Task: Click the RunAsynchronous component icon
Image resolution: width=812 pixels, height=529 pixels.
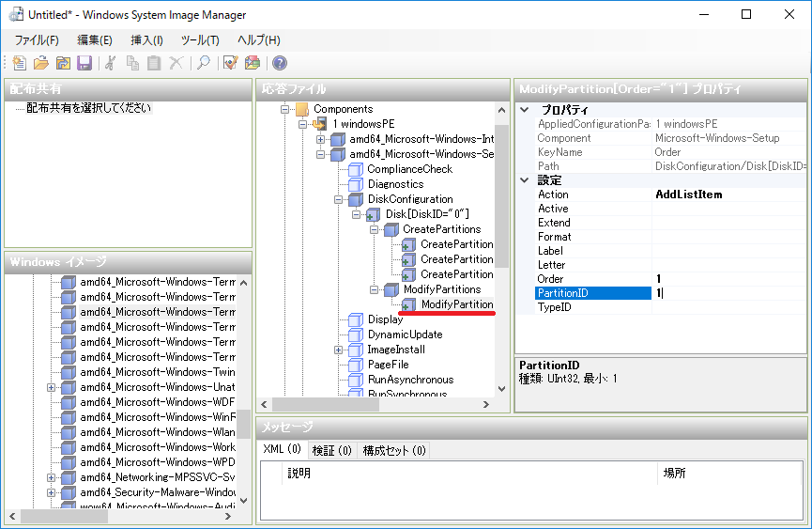Action: (356, 380)
